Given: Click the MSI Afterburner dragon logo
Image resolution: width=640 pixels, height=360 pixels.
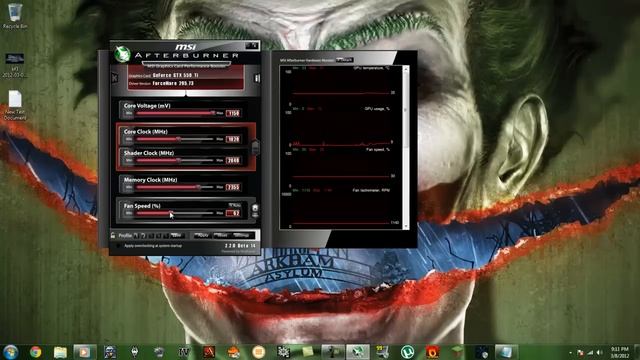Looking at the screenshot, I should [122, 54].
